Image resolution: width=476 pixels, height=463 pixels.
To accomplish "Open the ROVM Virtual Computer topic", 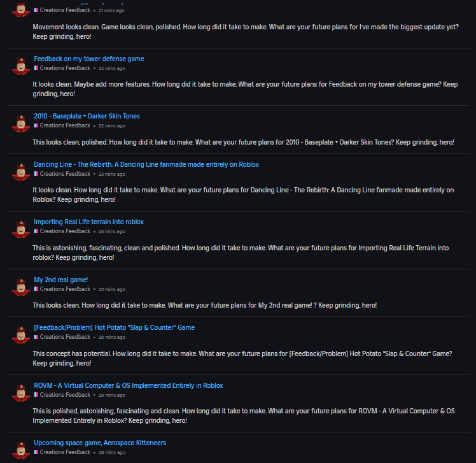I will [x=129, y=385].
